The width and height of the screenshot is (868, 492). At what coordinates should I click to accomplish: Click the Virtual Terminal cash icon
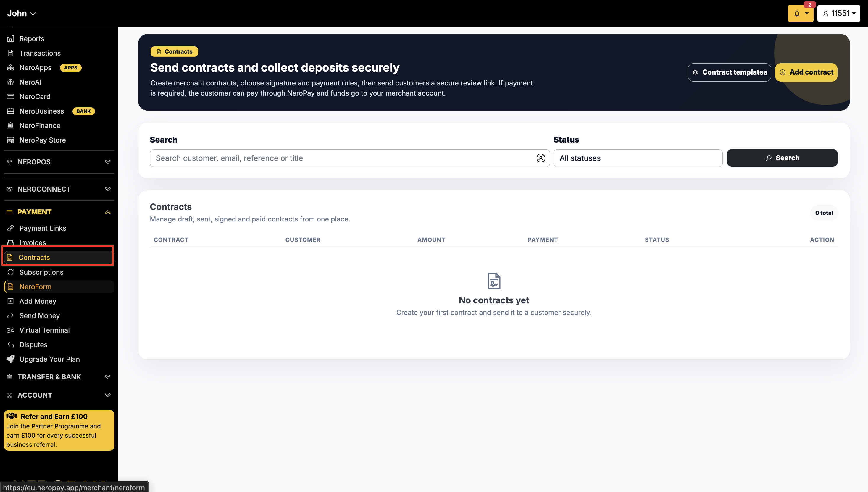click(10, 330)
